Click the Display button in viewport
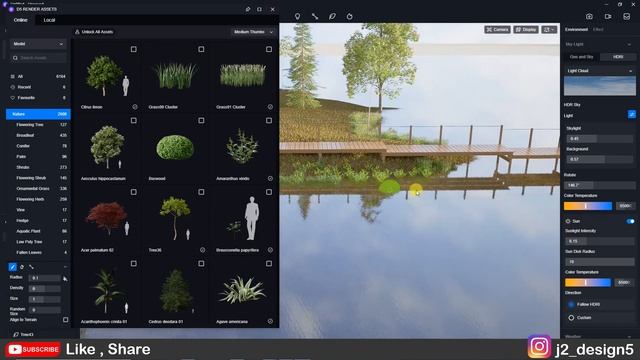 [x=526, y=29]
